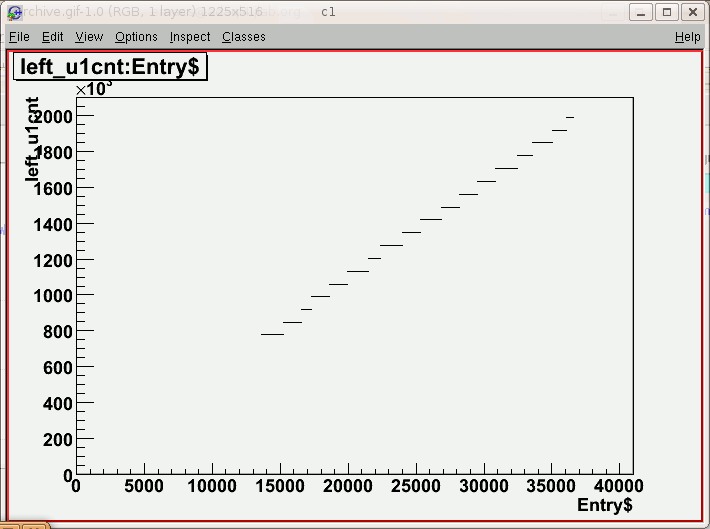Image resolution: width=710 pixels, height=529 pixels.
Task: Open the Help menu
Action: coord(687,37)
